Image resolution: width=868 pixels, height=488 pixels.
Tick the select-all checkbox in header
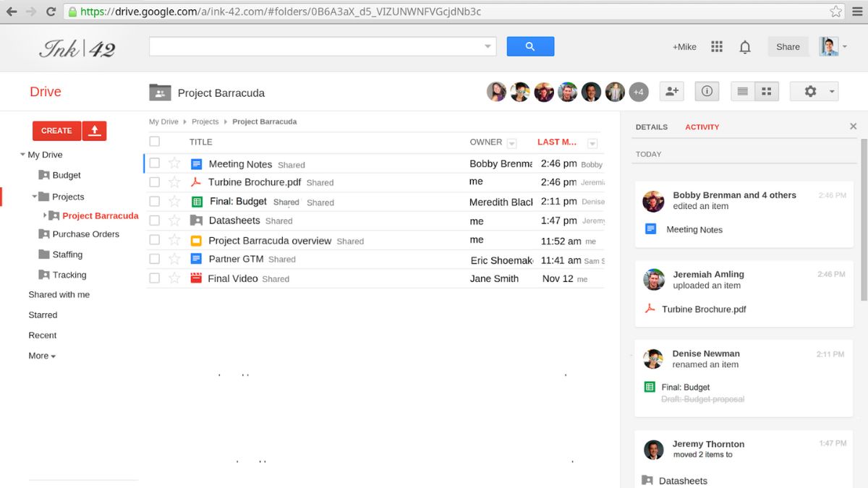pyautogui.click(x=154, y=142)
